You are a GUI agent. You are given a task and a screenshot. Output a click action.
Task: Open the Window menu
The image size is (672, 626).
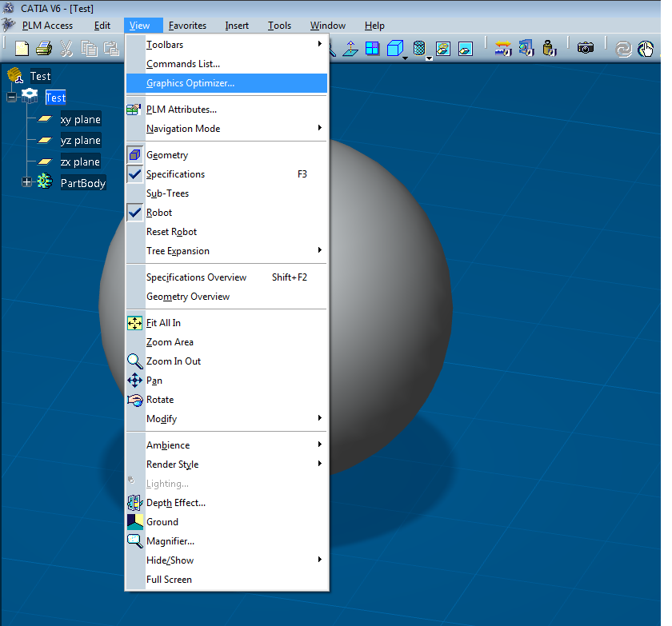[x=328, y=26]
